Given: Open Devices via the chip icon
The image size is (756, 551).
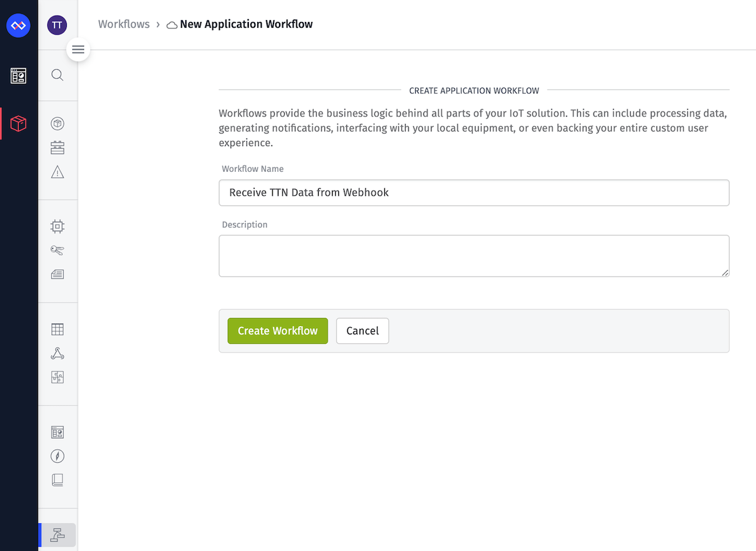Looking at the screenshot, I should (x=57, y=226).
